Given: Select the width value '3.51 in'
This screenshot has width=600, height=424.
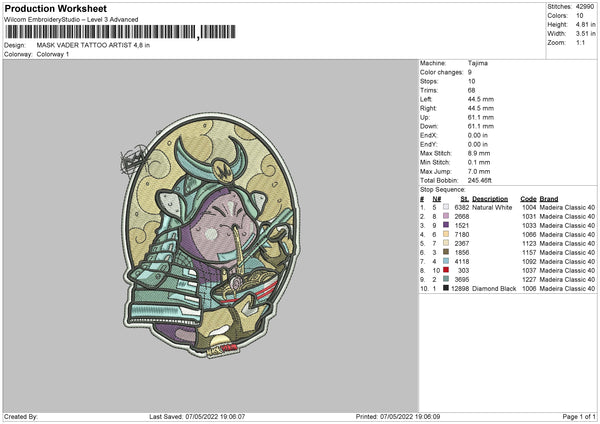Looking at the screenshot, I should [x=585, y=34].
